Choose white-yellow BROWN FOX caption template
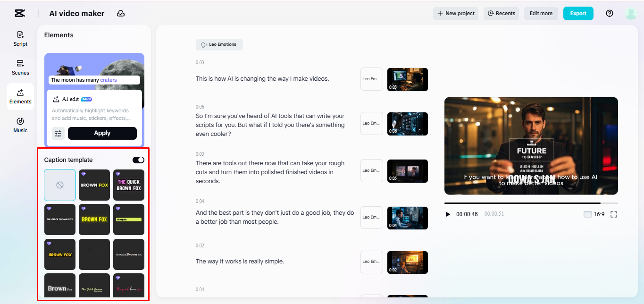 pyautogui.click(x=94, y=185)
